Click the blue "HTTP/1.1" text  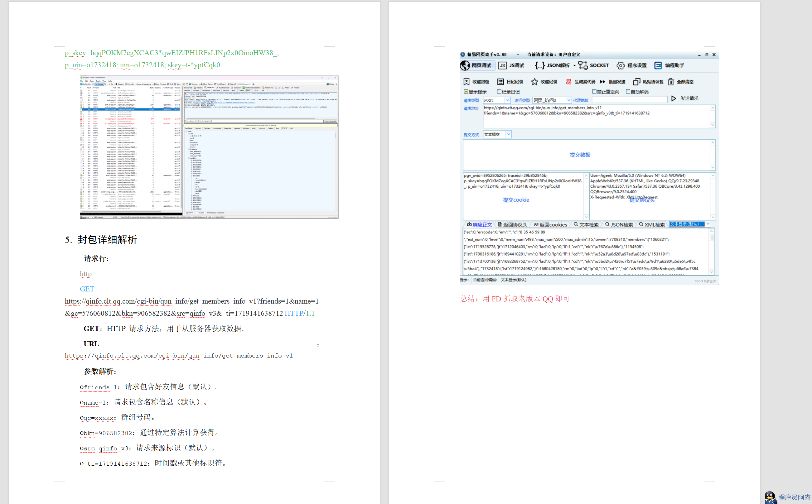tap(299, 313)
